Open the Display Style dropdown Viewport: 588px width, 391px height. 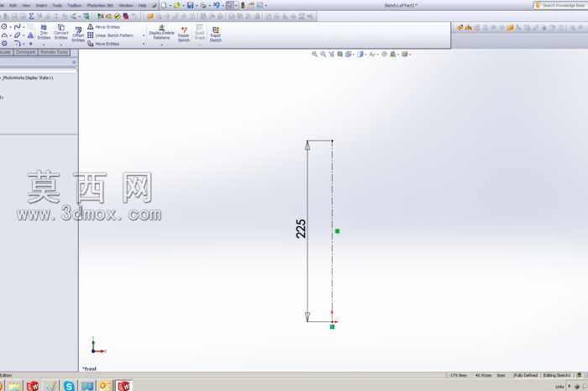click(361, 55)
